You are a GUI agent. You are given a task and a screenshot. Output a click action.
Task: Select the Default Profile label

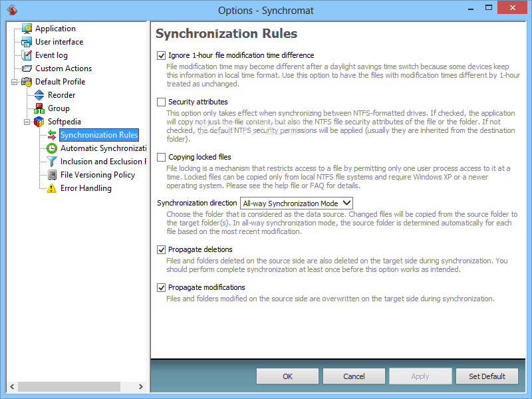click(60, 82)
